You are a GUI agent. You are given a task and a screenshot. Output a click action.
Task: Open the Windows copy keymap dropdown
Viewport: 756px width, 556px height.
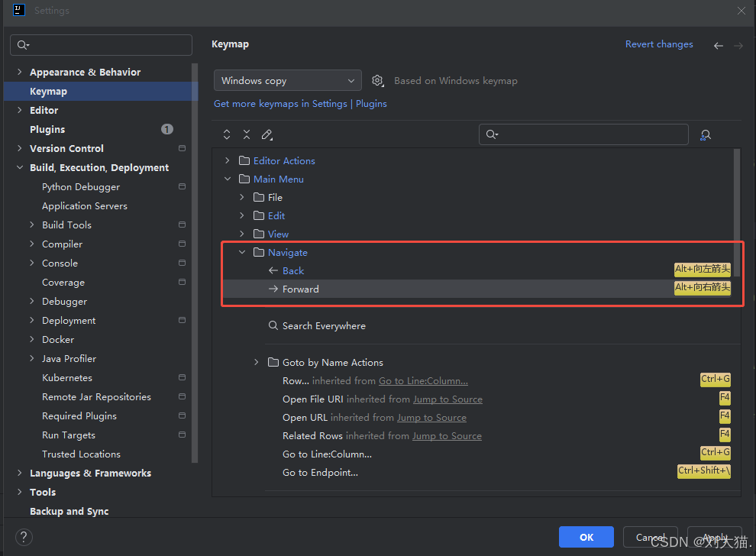[288, 81]
